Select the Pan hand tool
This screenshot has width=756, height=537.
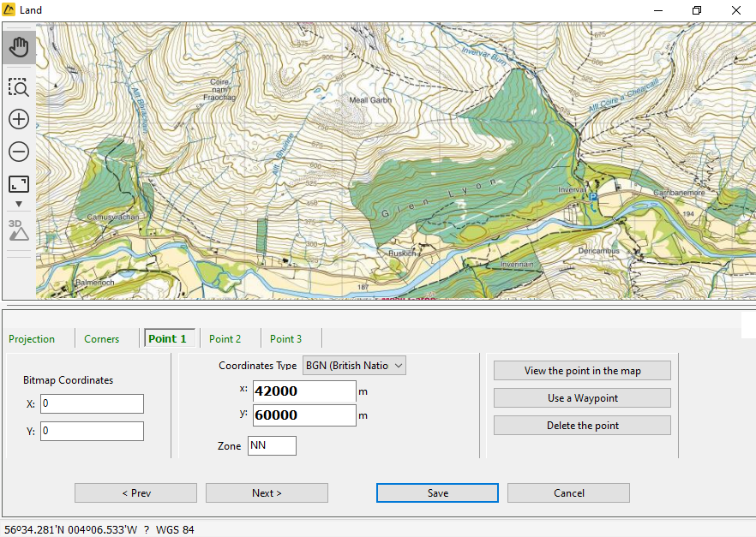pos(18,47)
